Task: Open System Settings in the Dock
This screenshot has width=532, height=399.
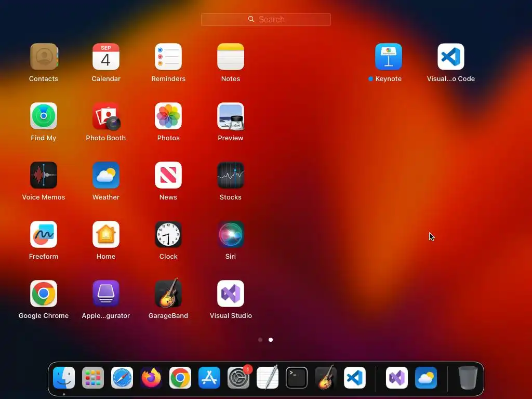Action: [x=238, y=378]
